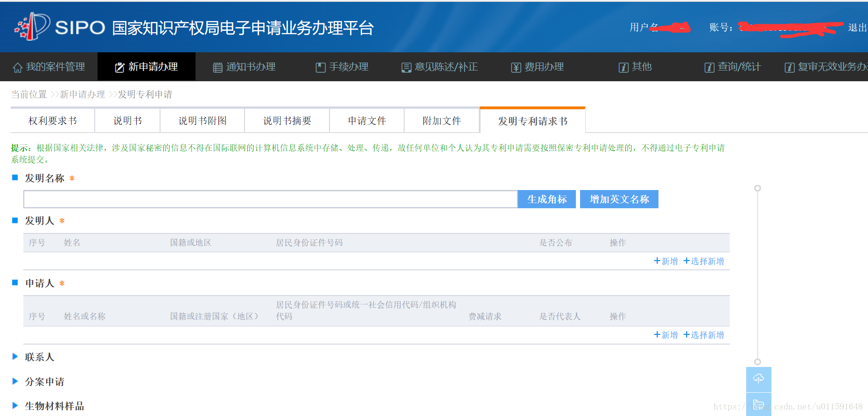Click the bookmark icon beside 手续办理
868x416 pixels.
click(x=321, y=68)
